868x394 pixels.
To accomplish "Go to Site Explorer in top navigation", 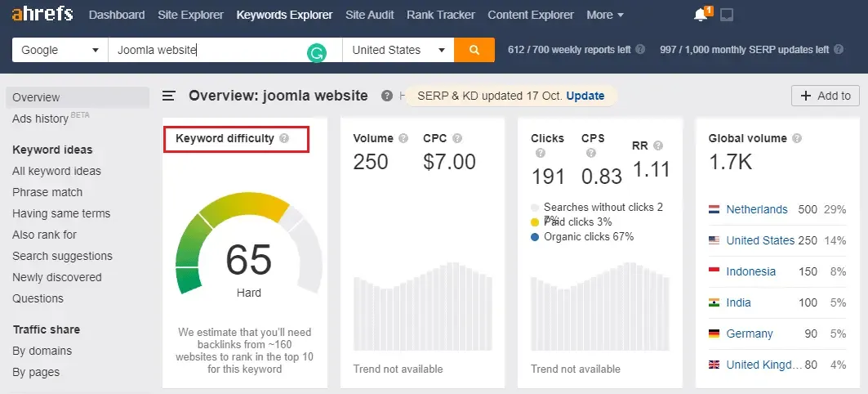I will (190, 15).
